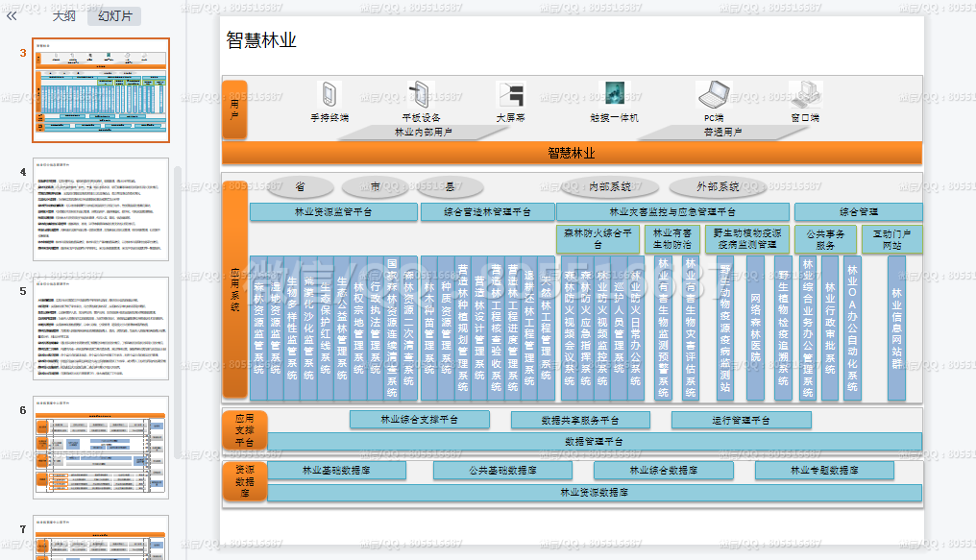Select the 林业有害生物防治 box
The width and height of the screenshot is (976, 560).
(672, 239)
